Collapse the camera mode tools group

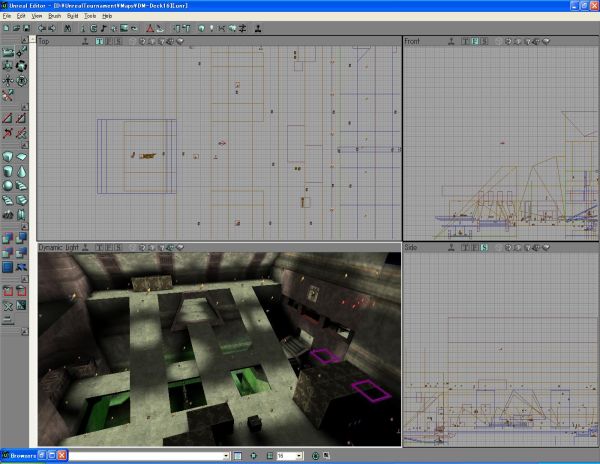(x=24, y=40)
